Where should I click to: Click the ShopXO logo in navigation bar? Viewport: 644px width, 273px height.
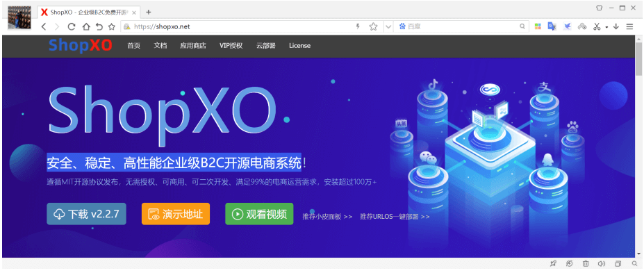click(x=80, y=46)
